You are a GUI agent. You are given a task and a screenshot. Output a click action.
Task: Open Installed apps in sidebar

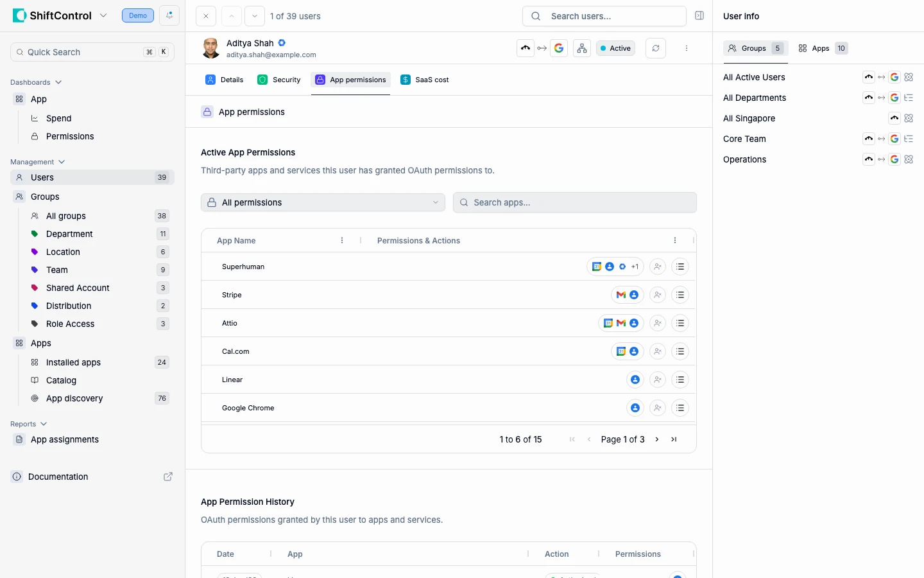[100, 362]
